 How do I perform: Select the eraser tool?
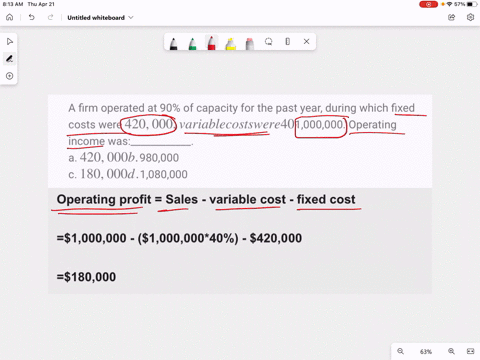tap(249, 44)
